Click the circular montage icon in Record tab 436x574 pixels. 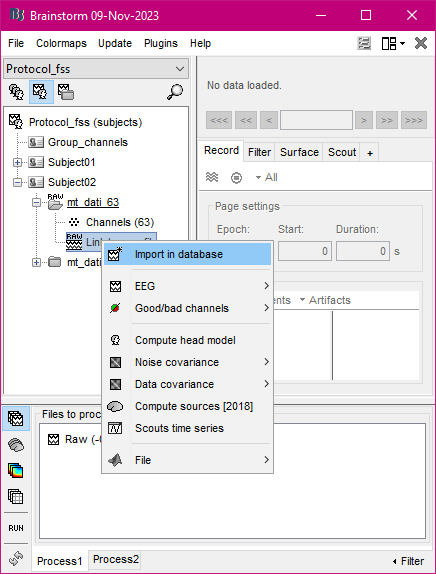point(236,178)
